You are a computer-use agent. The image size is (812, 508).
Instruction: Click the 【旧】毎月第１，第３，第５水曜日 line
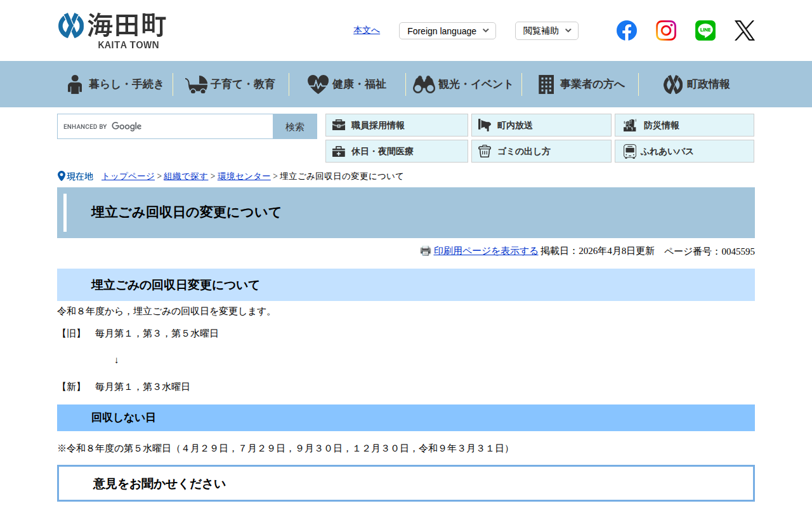[138, 333]
